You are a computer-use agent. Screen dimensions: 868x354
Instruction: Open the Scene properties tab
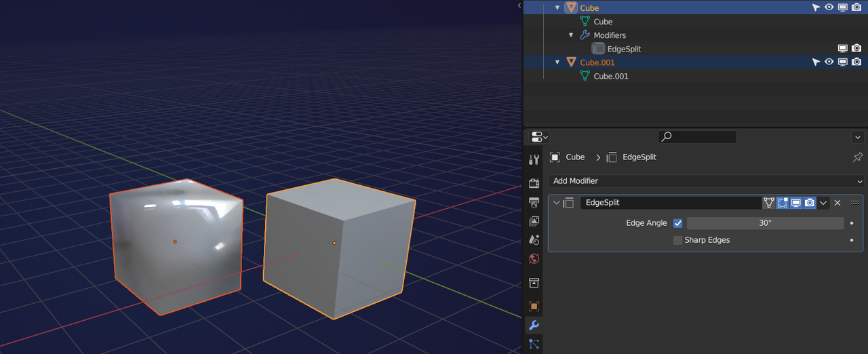click(x=534, y=239)
